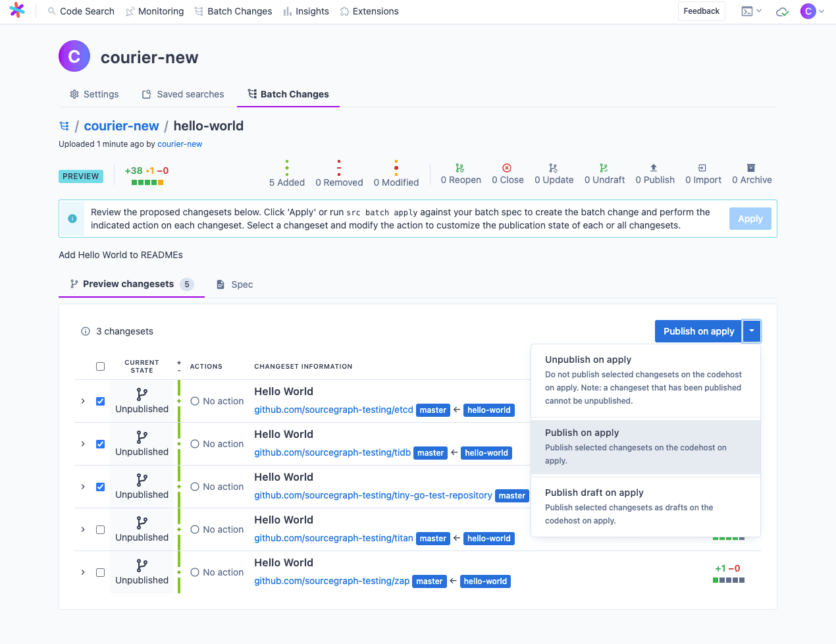This screenshot has width=836, height=644.
Task: Uncheck the tiny-go-test-repository changeset checkbox
Action: coord(100,487)
